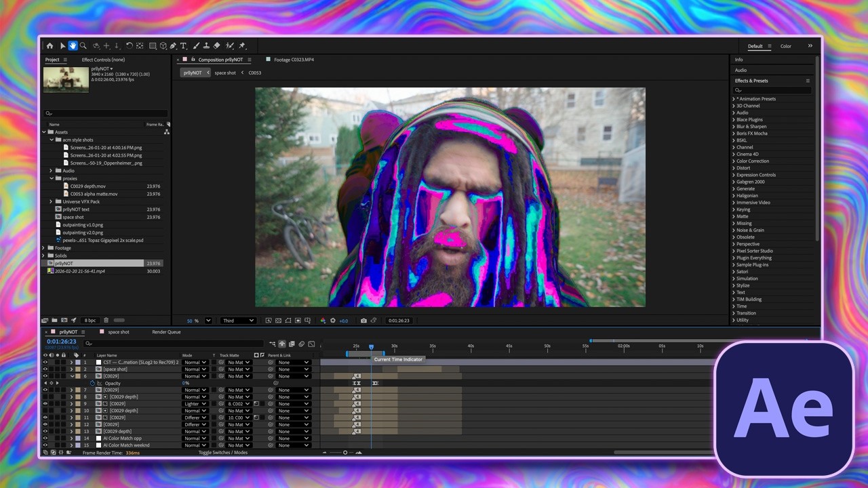
Task: Show layer 8 C0029 depth via eye box
Action: click(45, 397)
